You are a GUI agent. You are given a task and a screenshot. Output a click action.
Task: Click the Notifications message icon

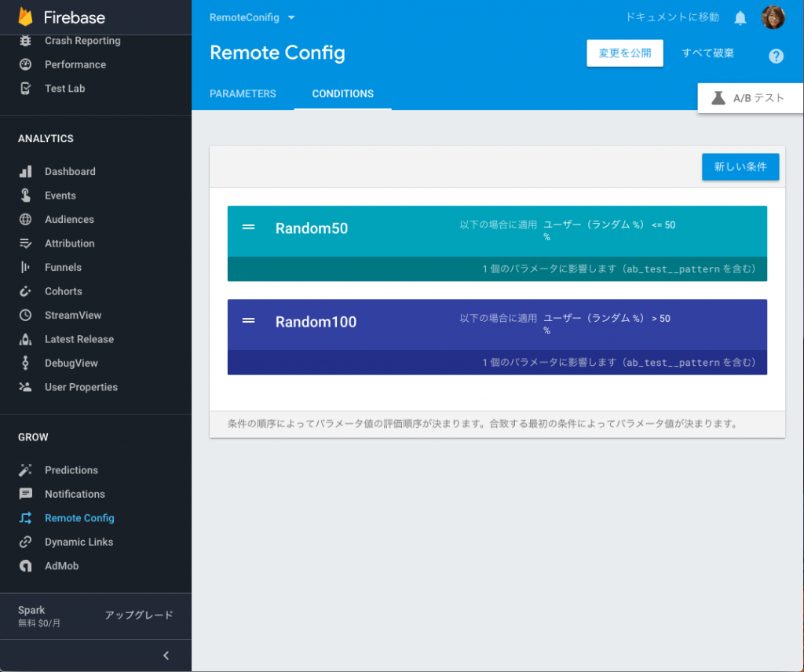(25, 494)
